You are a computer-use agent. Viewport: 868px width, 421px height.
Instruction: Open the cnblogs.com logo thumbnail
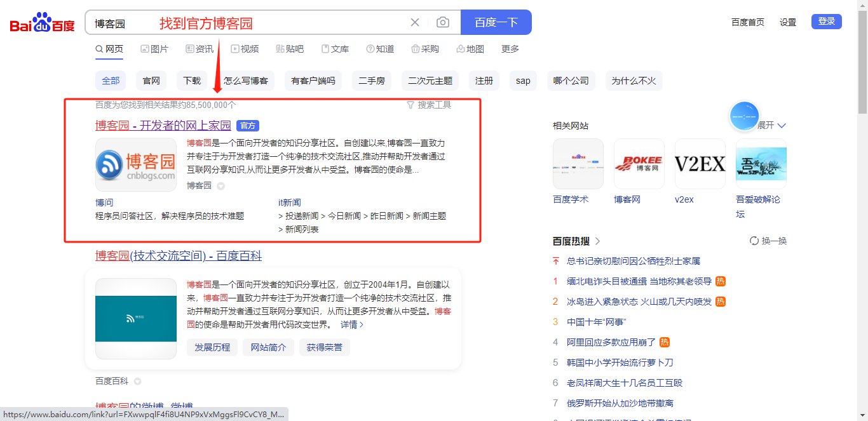point(136,165)
